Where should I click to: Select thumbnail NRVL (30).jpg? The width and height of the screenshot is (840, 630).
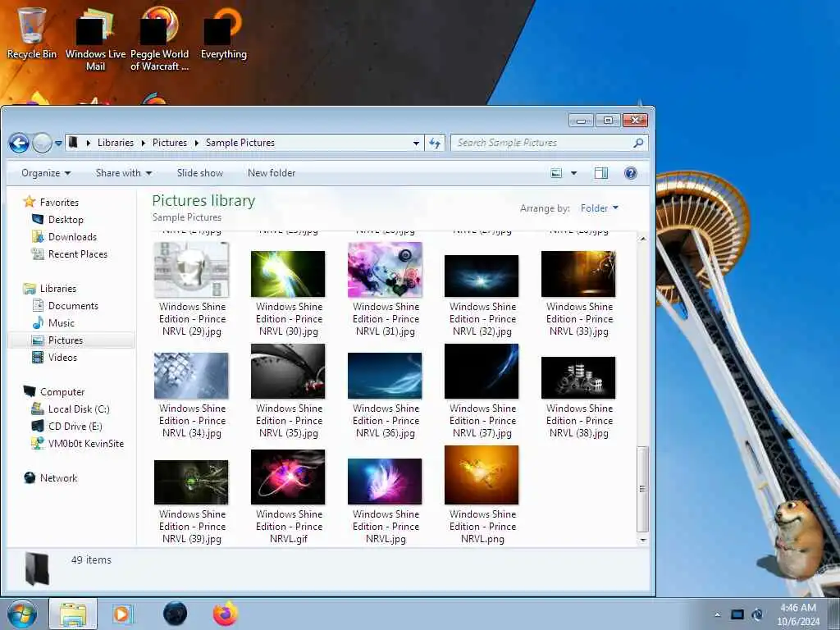pyautogui.click(x=288, y=274)
